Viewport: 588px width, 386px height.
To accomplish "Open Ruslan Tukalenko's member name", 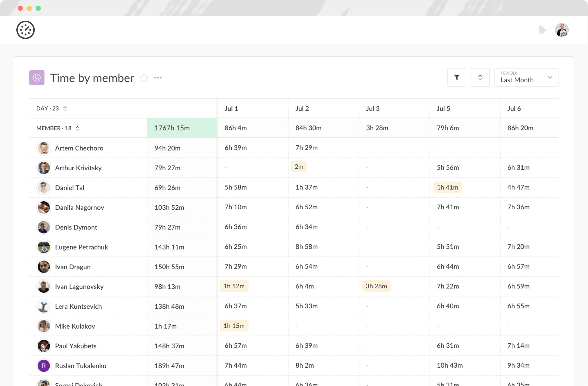I will point(81,366).
